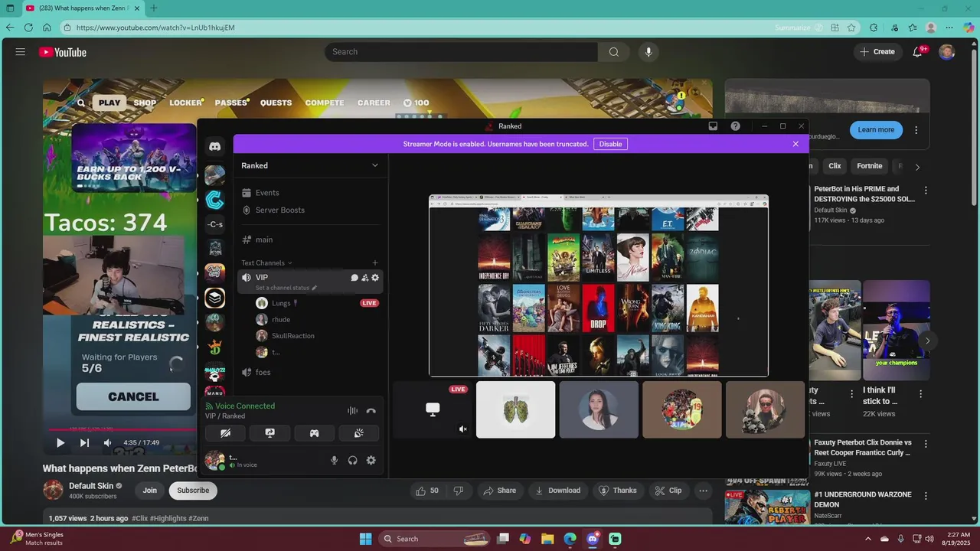Subscribe to Default Skin channel
This screenshot has height=551, width=980.
point(193,491)
